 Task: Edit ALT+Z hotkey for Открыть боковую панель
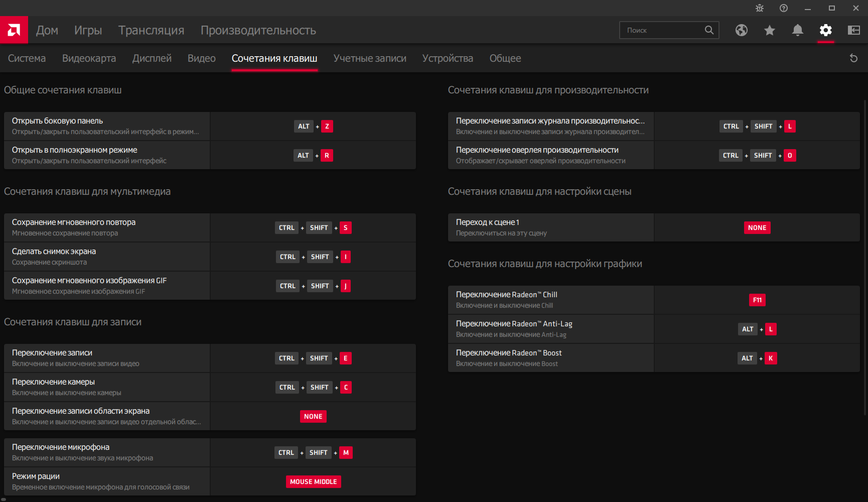click(314, 127)
